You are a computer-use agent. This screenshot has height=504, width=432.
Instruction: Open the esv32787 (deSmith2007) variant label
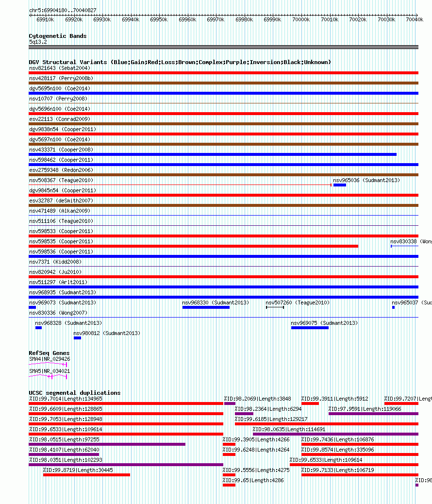tap(61, 201)
